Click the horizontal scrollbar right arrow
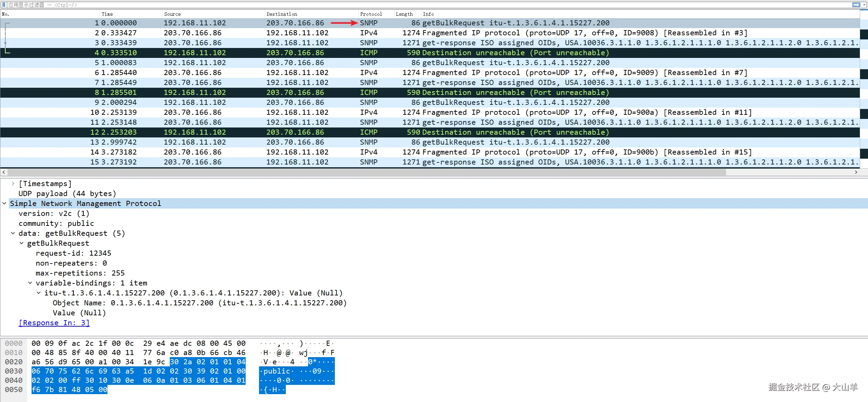 click(856, 172)
